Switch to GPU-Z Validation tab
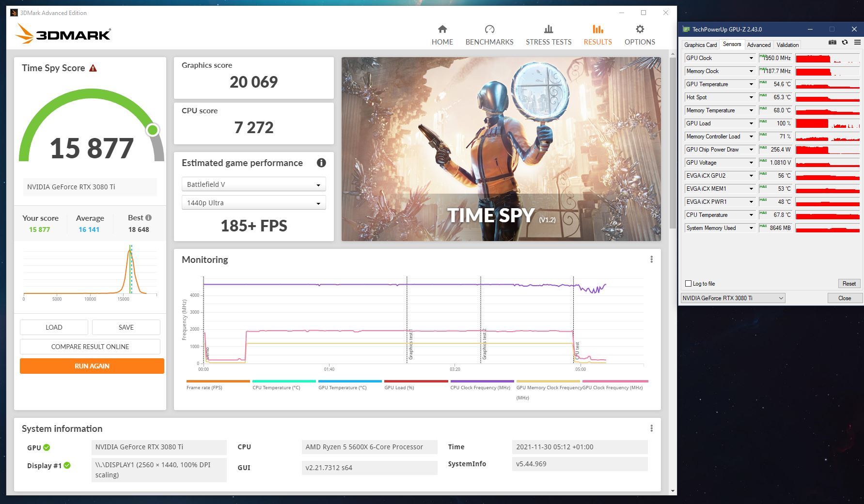 click(787, 45)
